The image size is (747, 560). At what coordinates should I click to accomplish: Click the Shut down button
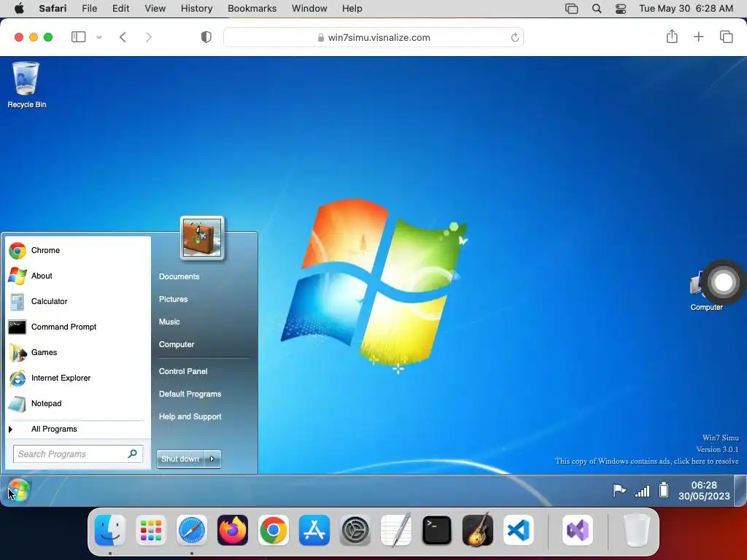click(180, 459)
